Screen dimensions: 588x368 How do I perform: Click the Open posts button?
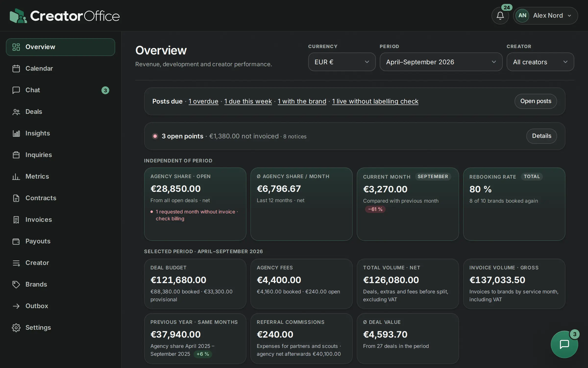(536, 101)
